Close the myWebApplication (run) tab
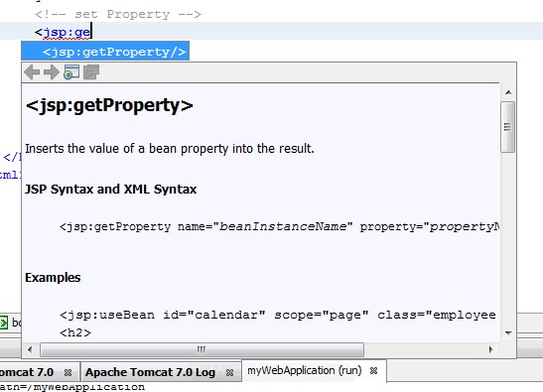543x392 pixels. [373, 371]
